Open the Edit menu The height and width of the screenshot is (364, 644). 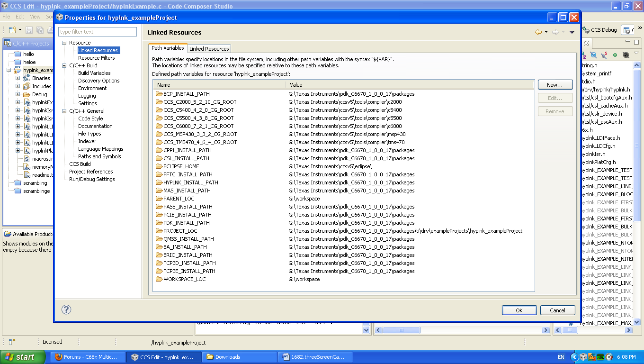[x=20, y=17]
